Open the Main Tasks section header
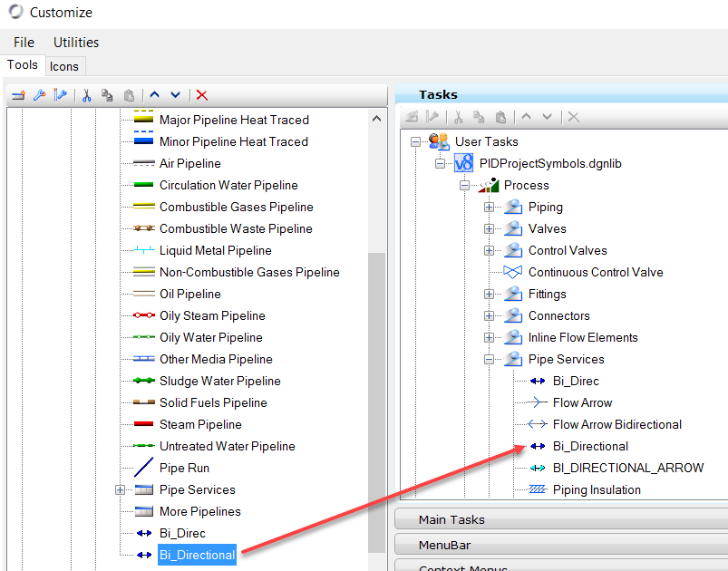 451,519
